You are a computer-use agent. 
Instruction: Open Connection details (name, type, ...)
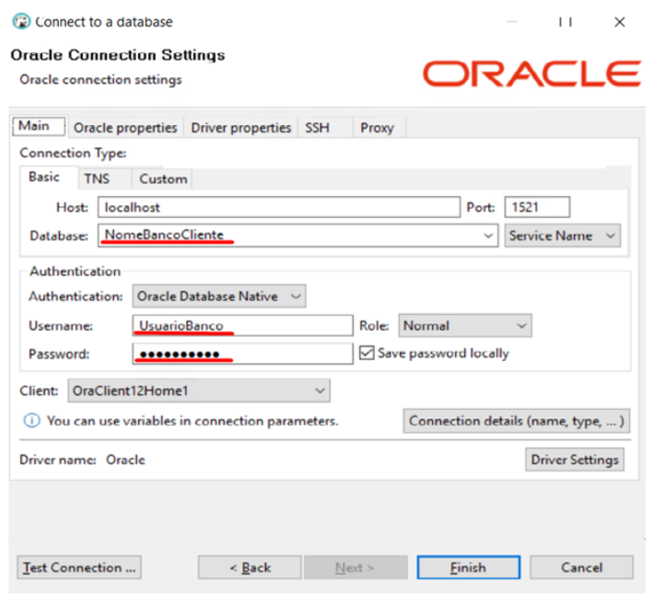tap(516, 421)
